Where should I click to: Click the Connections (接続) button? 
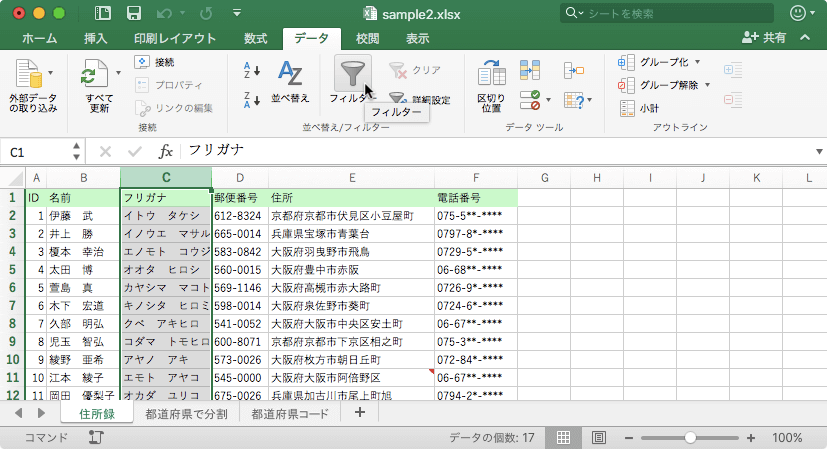tap(155, 62)
